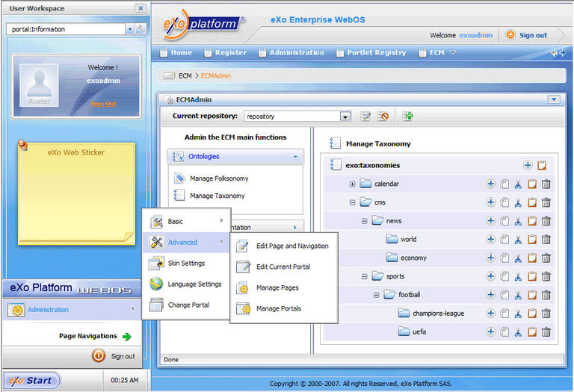The image size is (574, 392).
Task: Open Manage Portals
Action: click(x=284, y=308)
